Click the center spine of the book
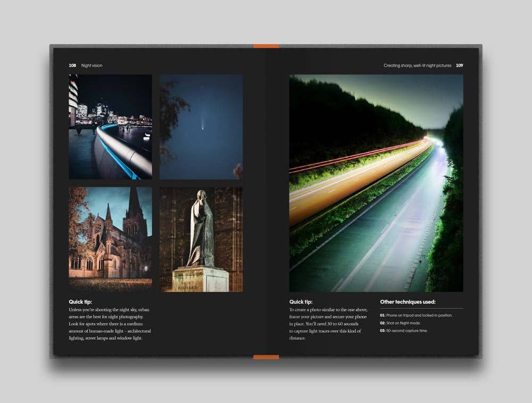Image resolution: width=532 pixels, height=403 pixels. [x=266, y=202]
